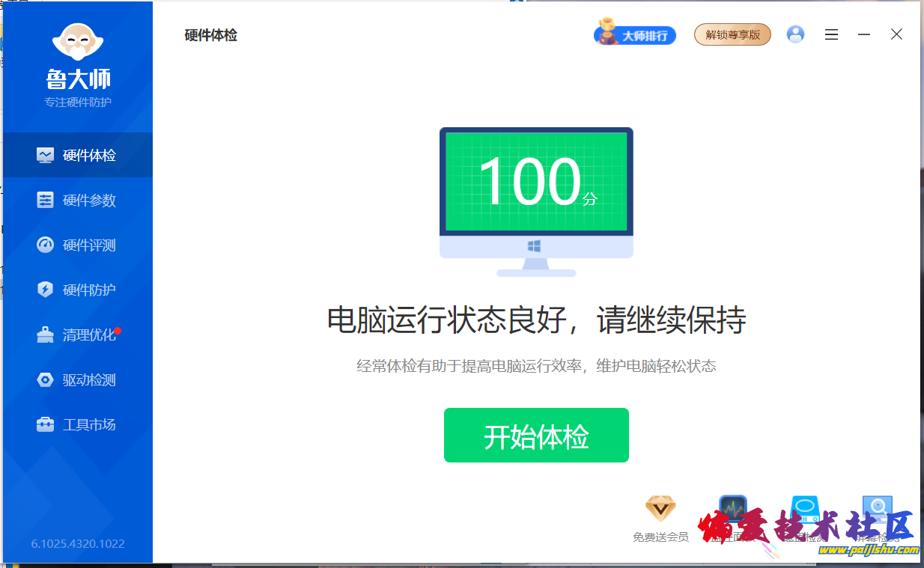Open the hamburger menu at top right
This screenshot has width=924, height=568.
click(x=831, y=34)
